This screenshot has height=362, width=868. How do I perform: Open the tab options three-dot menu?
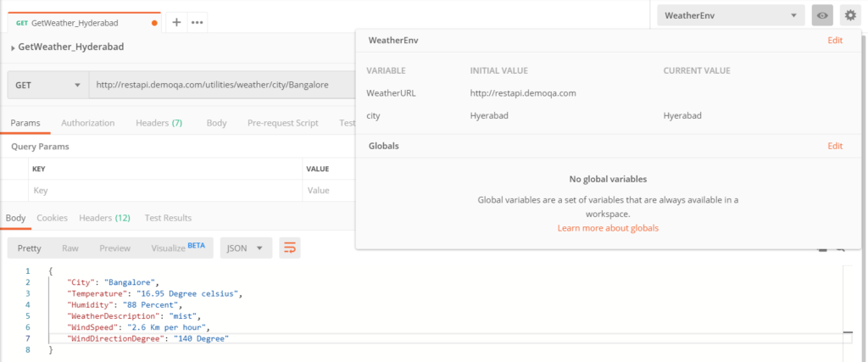click(x=197, y=23)
